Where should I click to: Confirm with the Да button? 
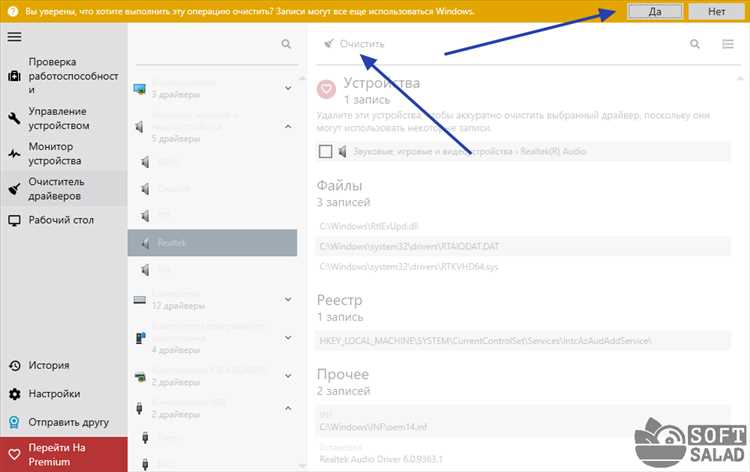click(655, 11)
